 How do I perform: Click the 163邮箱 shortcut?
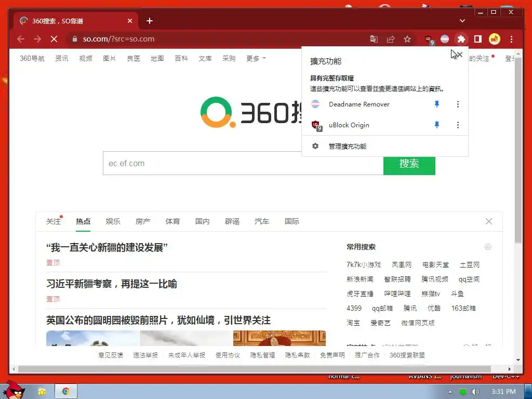click(x=463, y=309)
